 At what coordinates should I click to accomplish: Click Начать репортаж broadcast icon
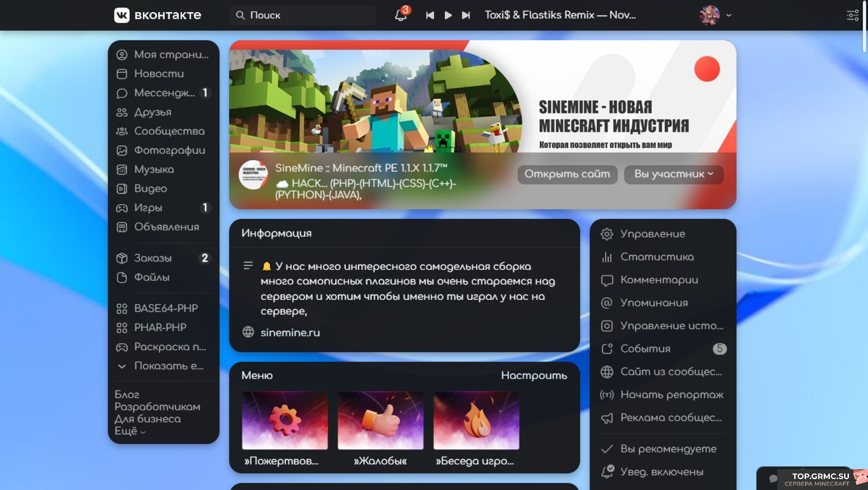(x=607, y=395)
